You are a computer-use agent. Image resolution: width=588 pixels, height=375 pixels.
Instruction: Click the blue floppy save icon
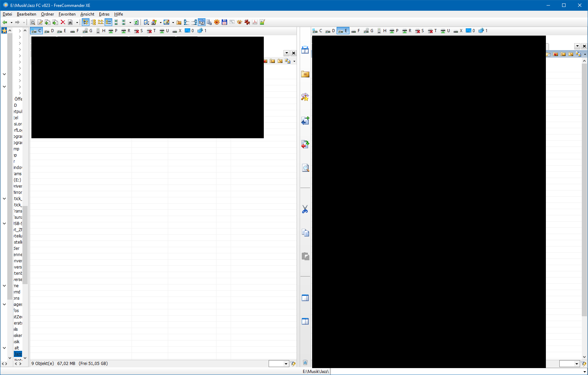click(x=224, y=22)
